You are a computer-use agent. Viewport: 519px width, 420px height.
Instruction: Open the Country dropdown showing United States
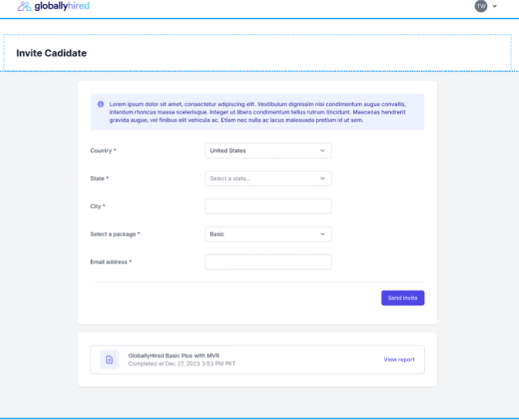(x=268, y=151)
